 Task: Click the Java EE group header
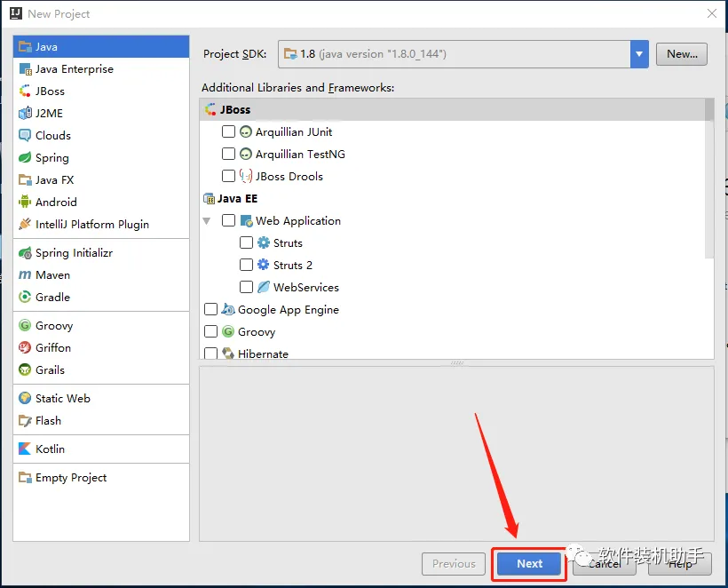(x=230, y=199)
